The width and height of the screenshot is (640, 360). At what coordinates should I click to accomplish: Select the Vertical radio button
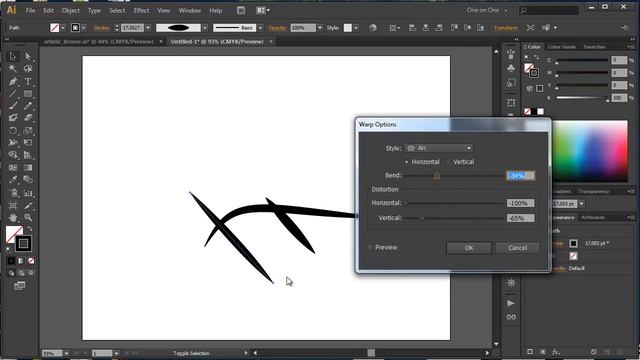pos(448,162)
